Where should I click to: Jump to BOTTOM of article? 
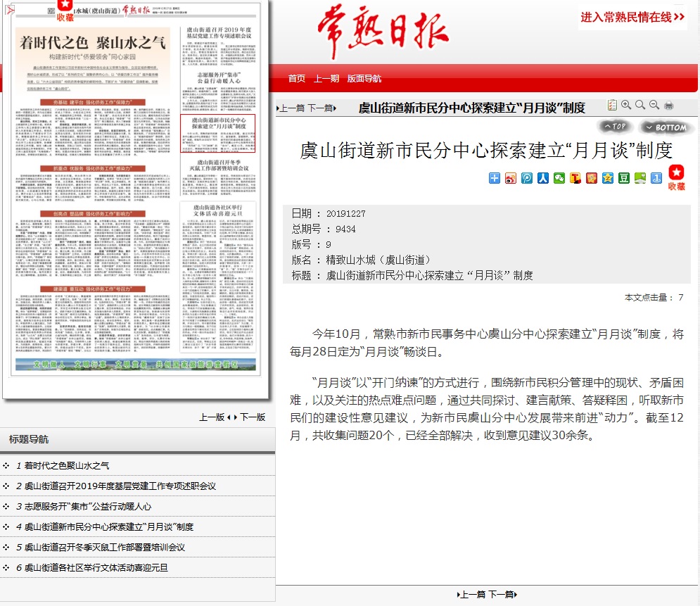666,127
